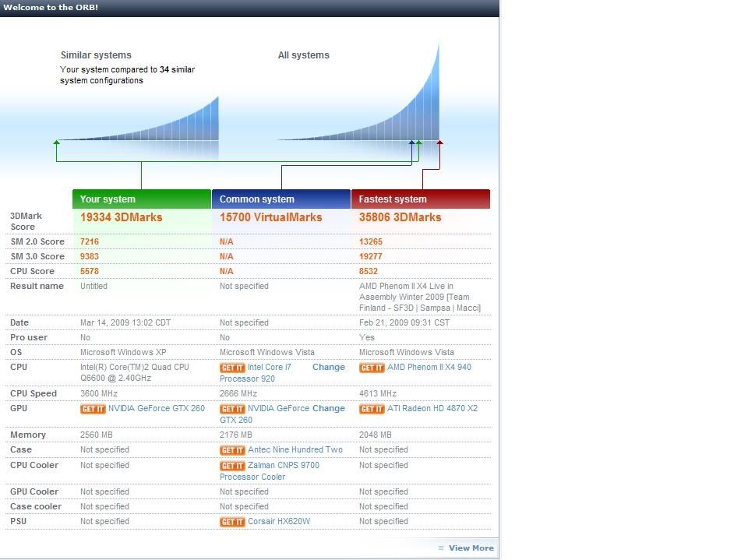The height and width of the screenshot is (560, 748).
Task: Click Change link in the GPU row
Action: [x=328, y=408]
